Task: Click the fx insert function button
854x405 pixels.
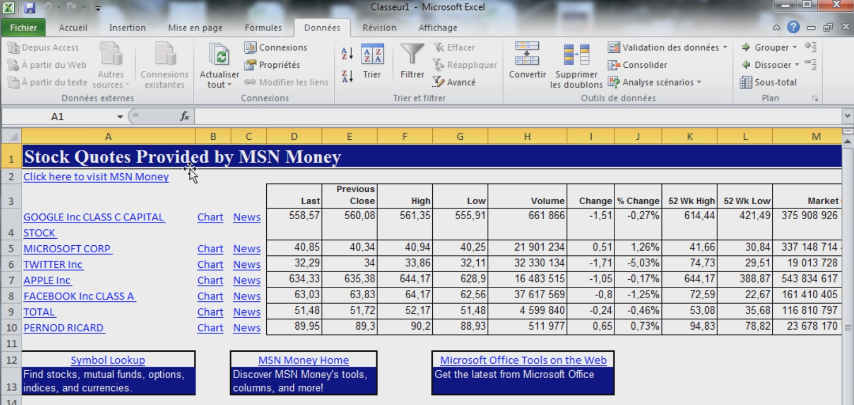Action: point(185,116)
